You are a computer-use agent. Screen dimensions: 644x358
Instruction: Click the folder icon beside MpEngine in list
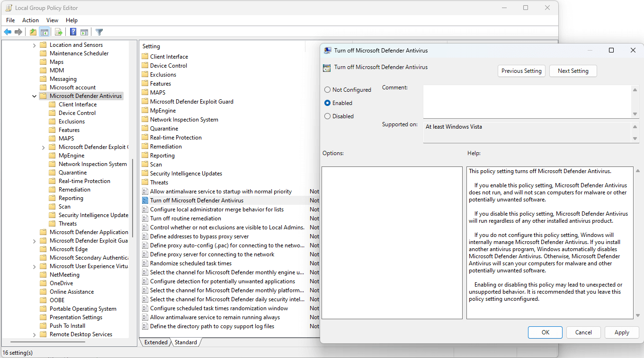[x=145, y=111]
